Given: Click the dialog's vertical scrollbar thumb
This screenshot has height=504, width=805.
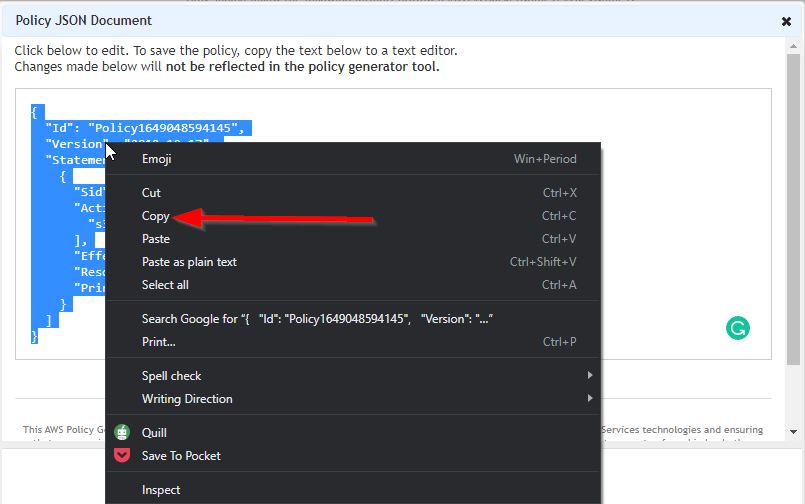Looking at the screenshot, I should tap(793, 208).
